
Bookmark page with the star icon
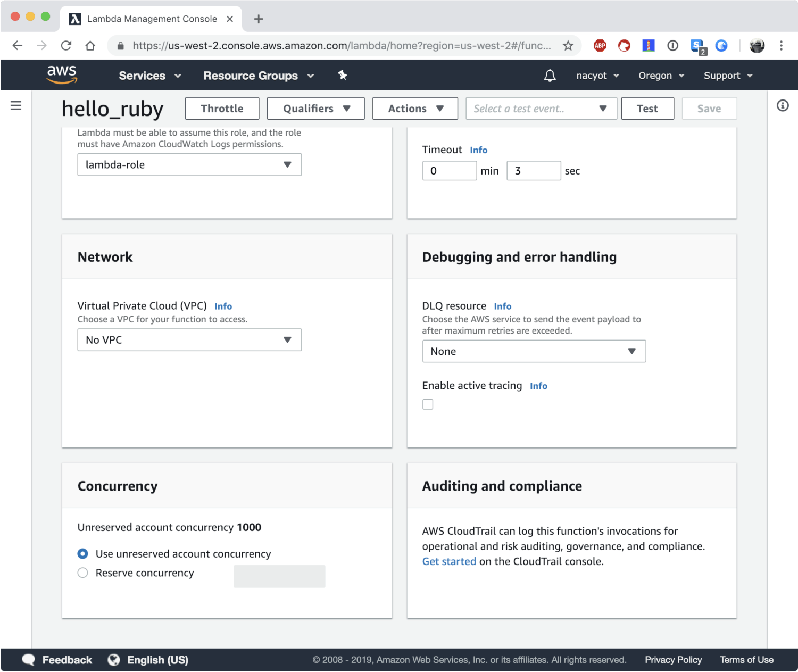568,46
